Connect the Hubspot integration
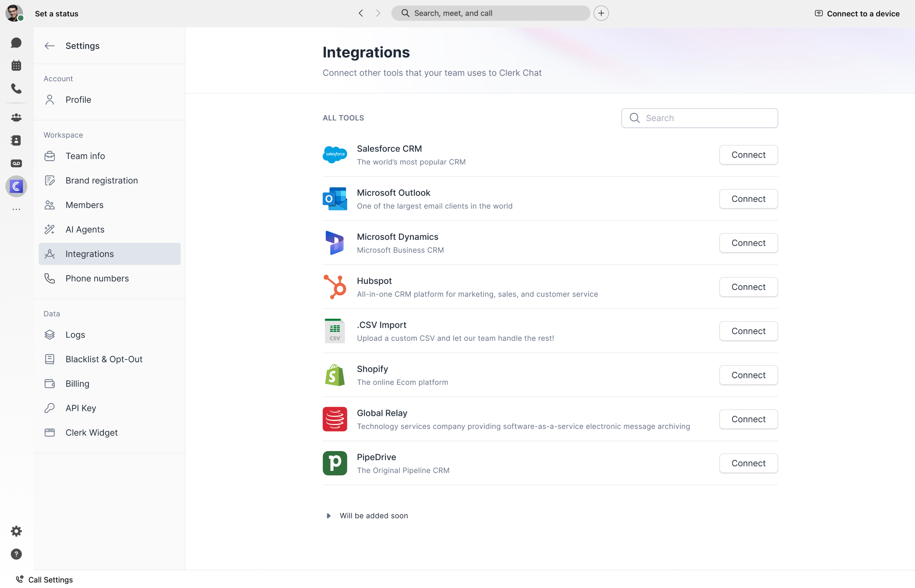915x588 pixels. tap(748, 287)
